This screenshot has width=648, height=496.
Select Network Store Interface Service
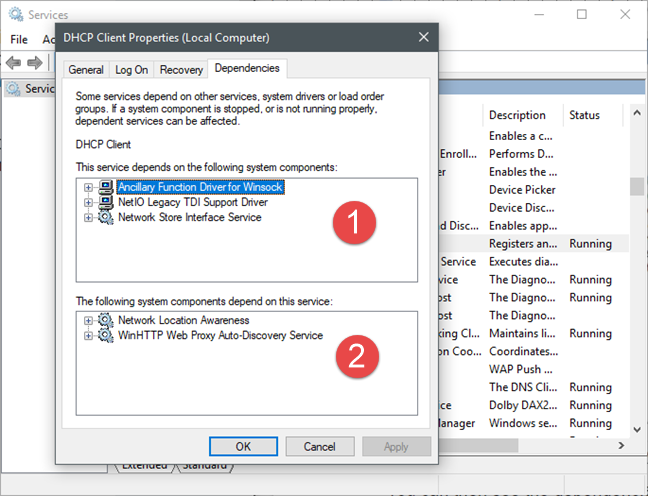coord(190,217)
